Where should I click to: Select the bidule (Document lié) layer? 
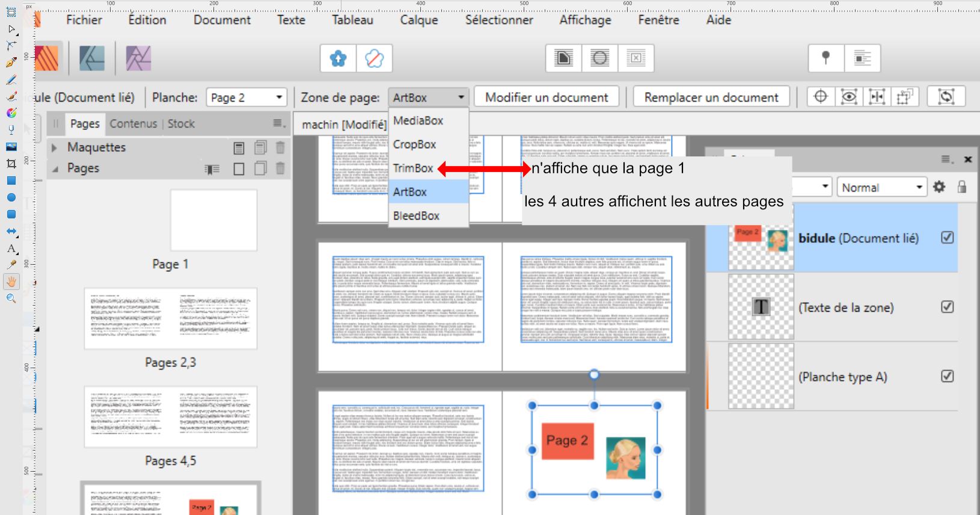(x=831, y=238)
